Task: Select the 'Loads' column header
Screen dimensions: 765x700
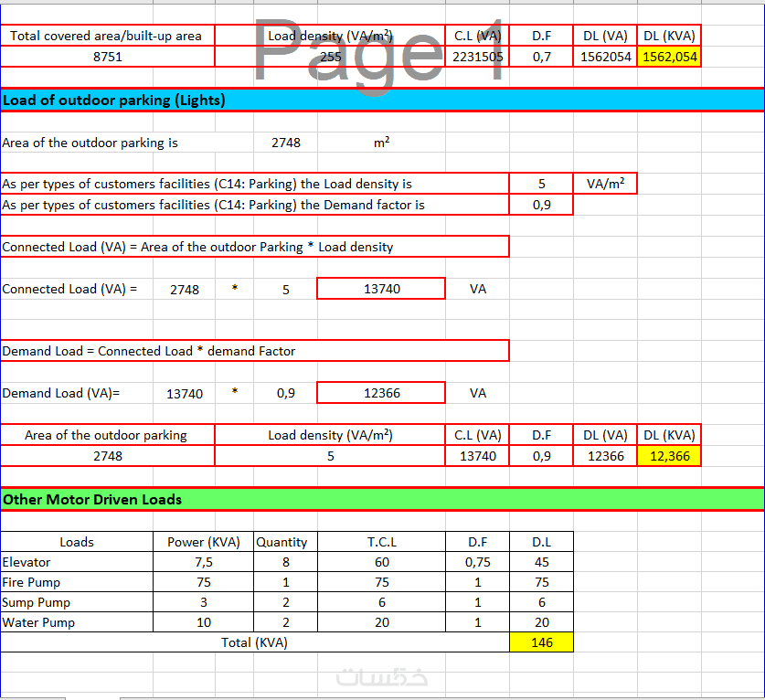Action: (x=77, y=542)
